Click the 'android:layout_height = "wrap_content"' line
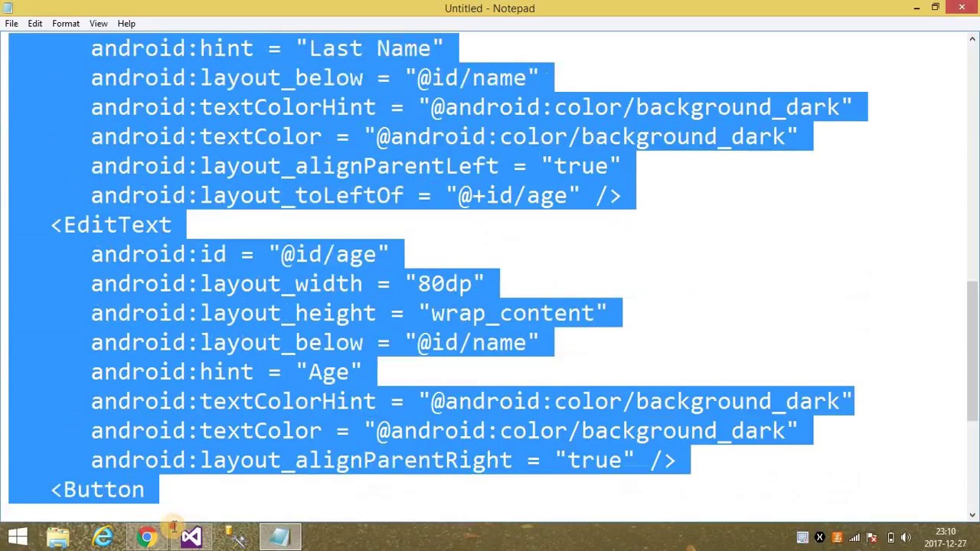The image size is (980, 551). click(x=348, y=313)
